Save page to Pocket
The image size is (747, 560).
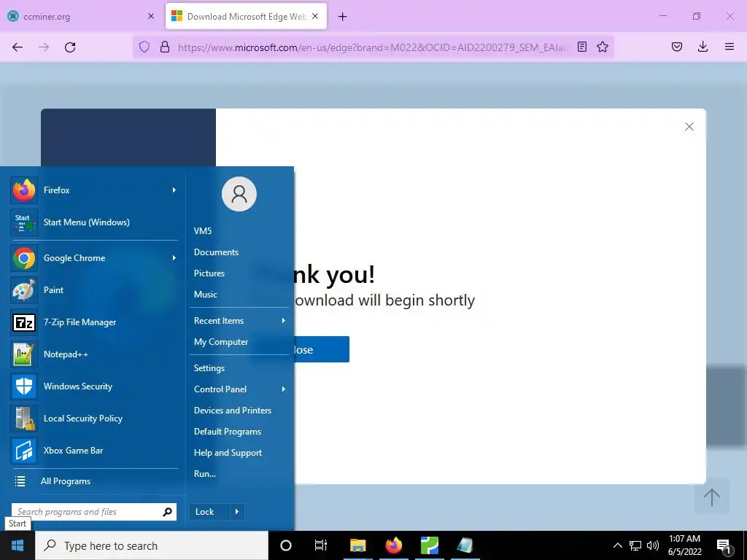[677, 47]
